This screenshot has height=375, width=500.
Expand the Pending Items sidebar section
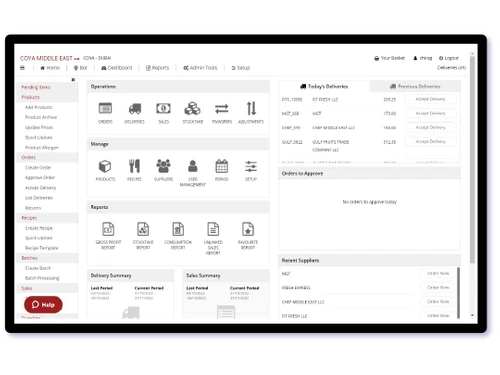47,87
